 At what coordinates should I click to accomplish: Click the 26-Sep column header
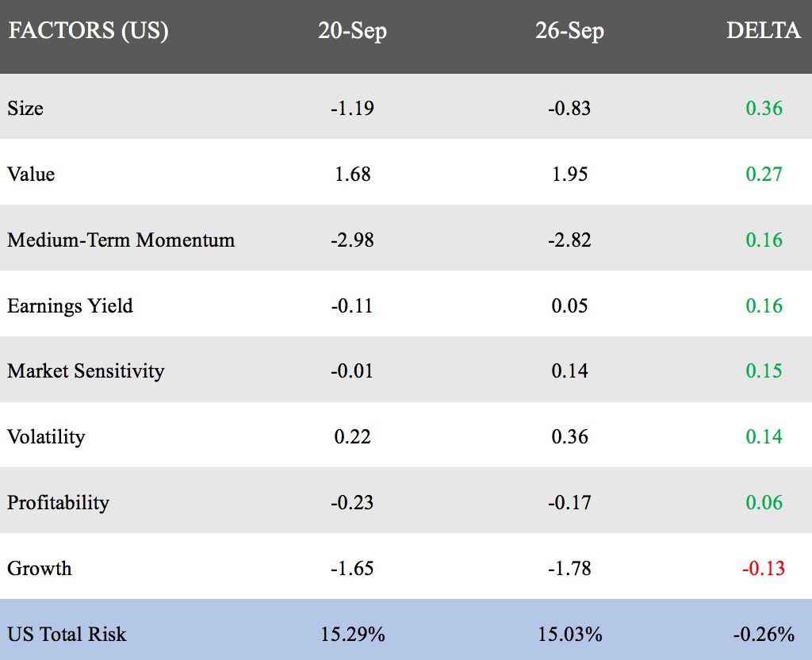pyautogui.click(x=569, y=31)
